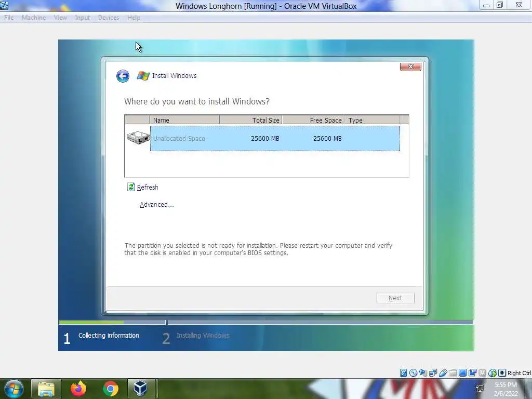The image size is (532, 399).
Task: Click the hard disk activity icon in VirtualBox status bar
Action: pyautogui.click(x=403, y=373)
